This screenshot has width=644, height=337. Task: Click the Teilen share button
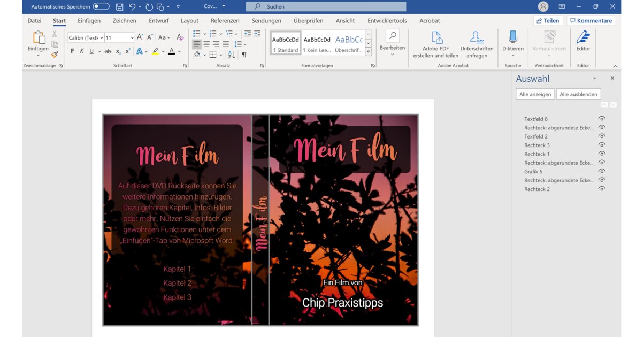click(x=547, y=21)
